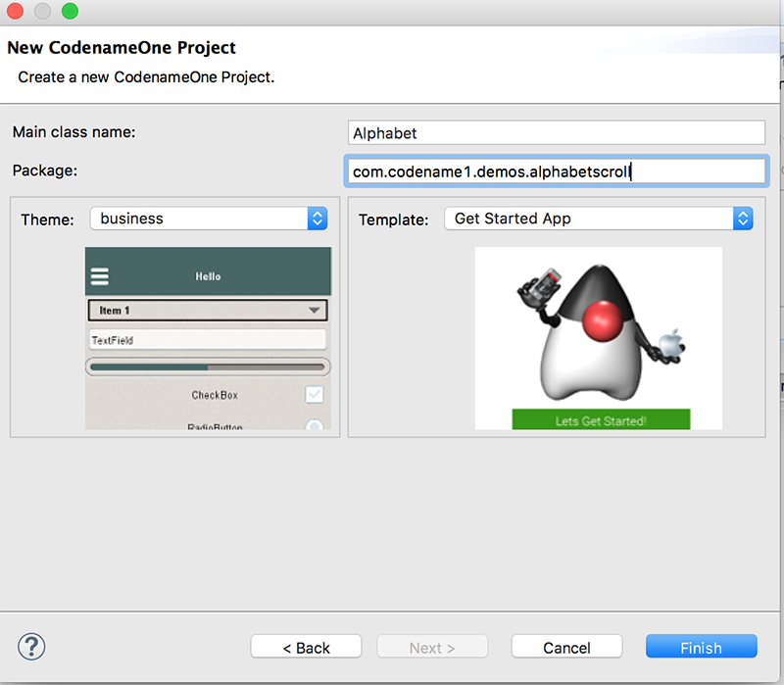
Task: Expand the Item 1 dropdown in theme preview
Action: pyautogui.click(x=207, y=310)
